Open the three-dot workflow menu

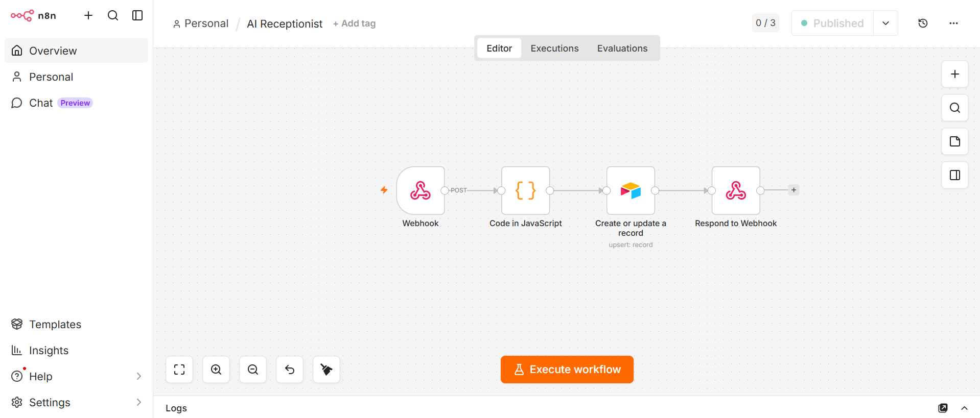[x=953, y=23]
